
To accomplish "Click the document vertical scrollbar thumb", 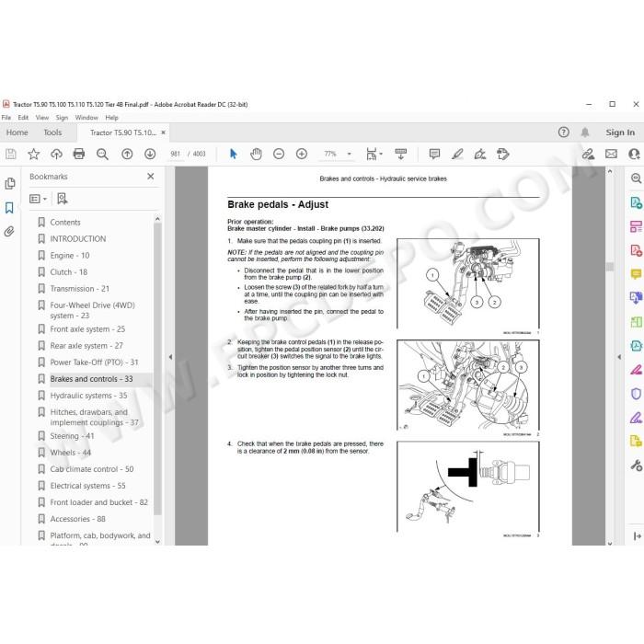I will [x=610, y=267].
